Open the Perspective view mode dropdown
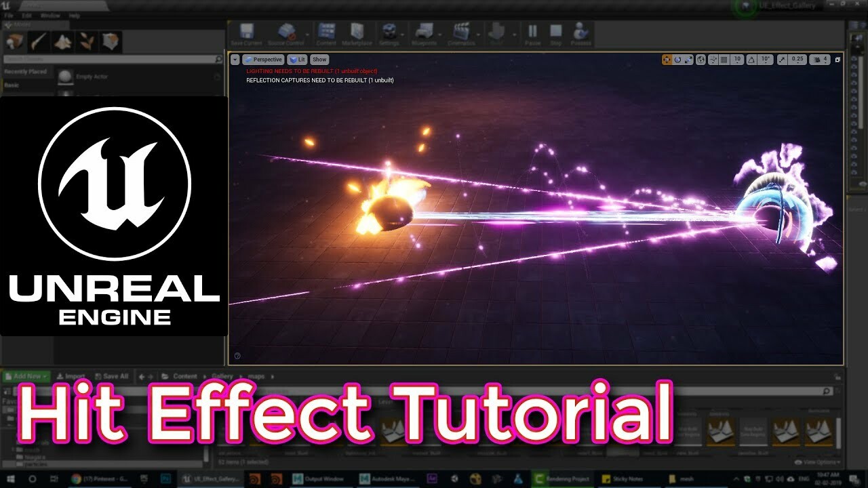 point(263,60)
